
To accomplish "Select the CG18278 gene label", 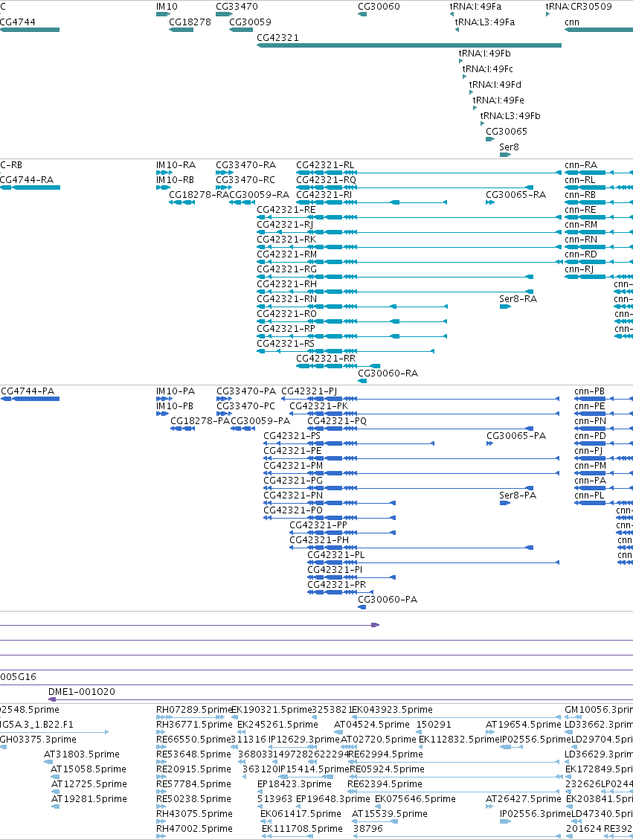I will coord(190,22).
